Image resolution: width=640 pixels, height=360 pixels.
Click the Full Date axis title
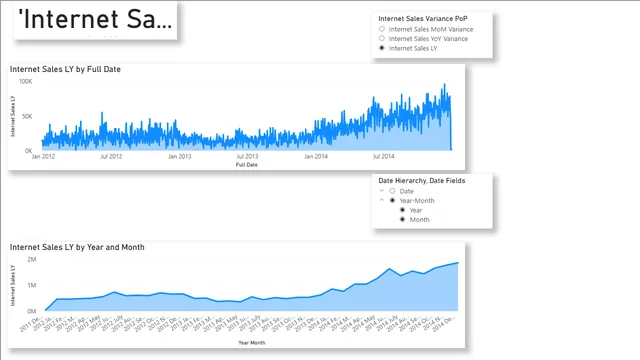[x=247, y=164]
